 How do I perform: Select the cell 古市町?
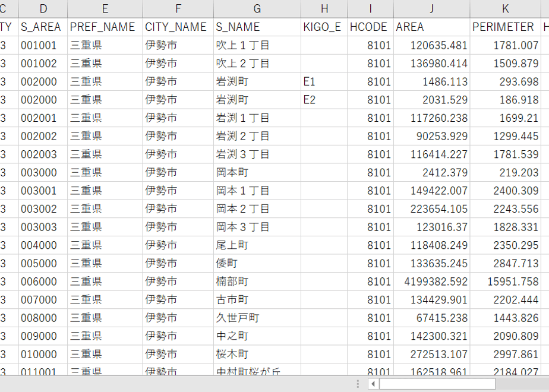(x=257, y=300)
